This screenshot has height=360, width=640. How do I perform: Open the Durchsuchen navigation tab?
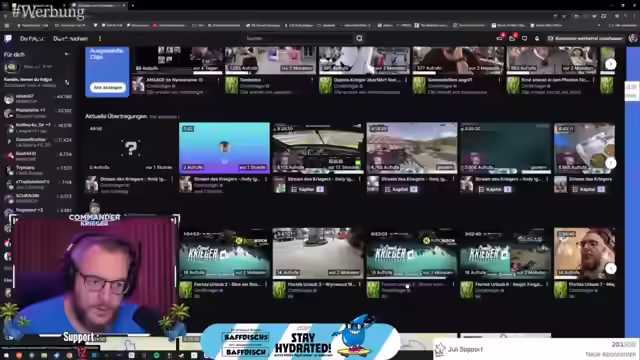pos(70,38)
